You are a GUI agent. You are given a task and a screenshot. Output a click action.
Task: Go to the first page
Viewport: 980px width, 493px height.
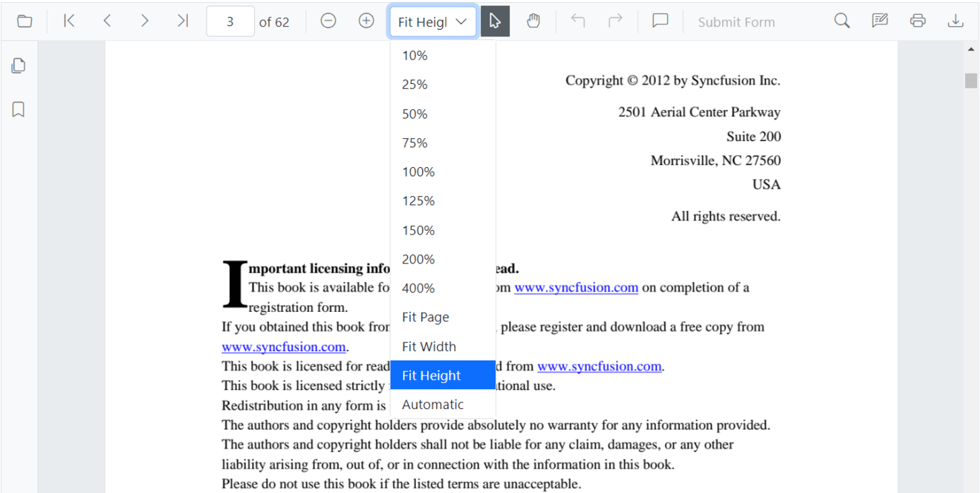point(69,22)
